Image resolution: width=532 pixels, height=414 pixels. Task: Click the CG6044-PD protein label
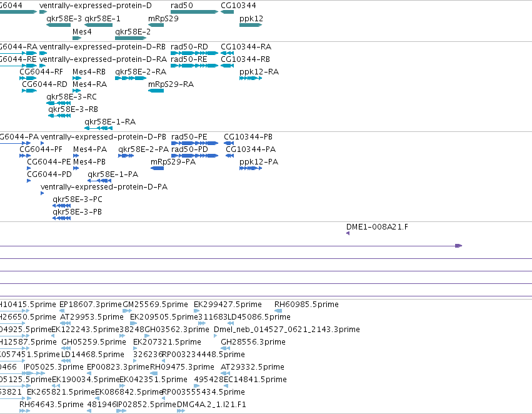point(49,174)
